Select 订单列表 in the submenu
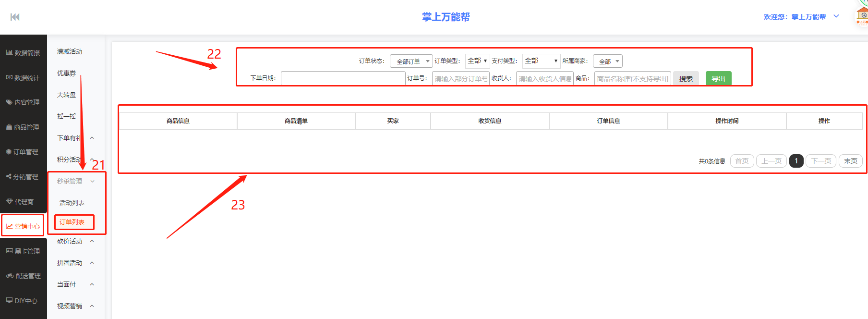Image resolution: width=868 pixels, height=319 pixels. click(72, 222)
